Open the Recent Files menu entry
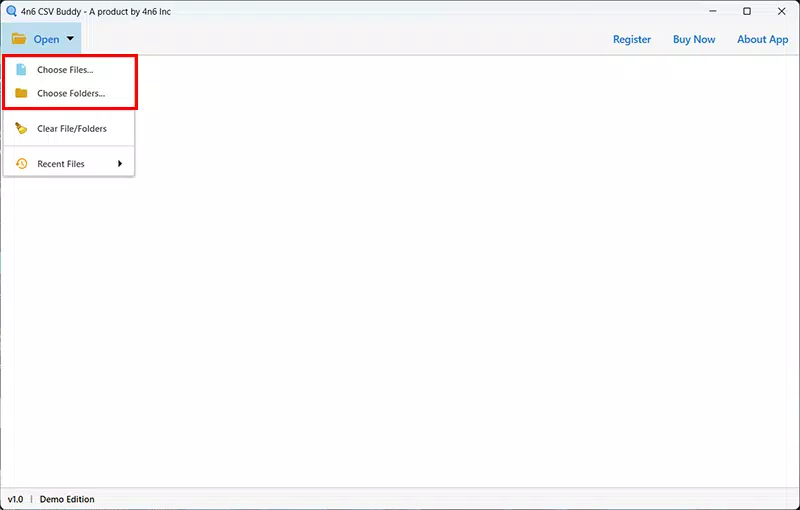The width and height of the screenshot is (800, 510). tap(69, 164)
